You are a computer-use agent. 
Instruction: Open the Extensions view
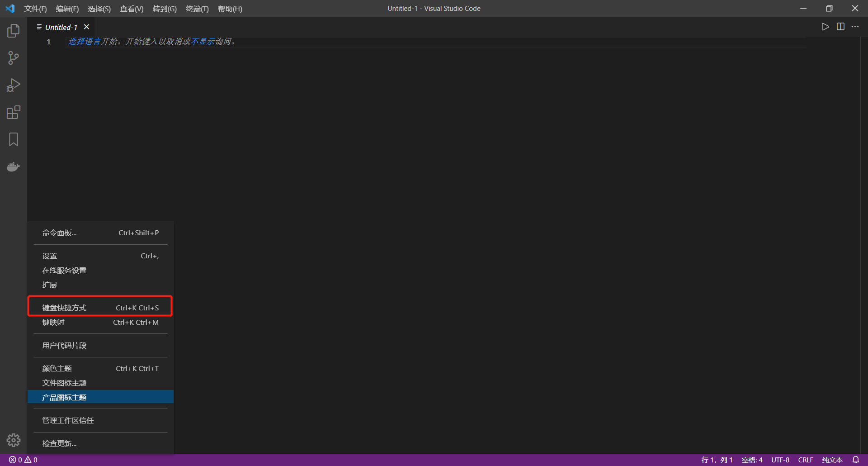[14, 112]
